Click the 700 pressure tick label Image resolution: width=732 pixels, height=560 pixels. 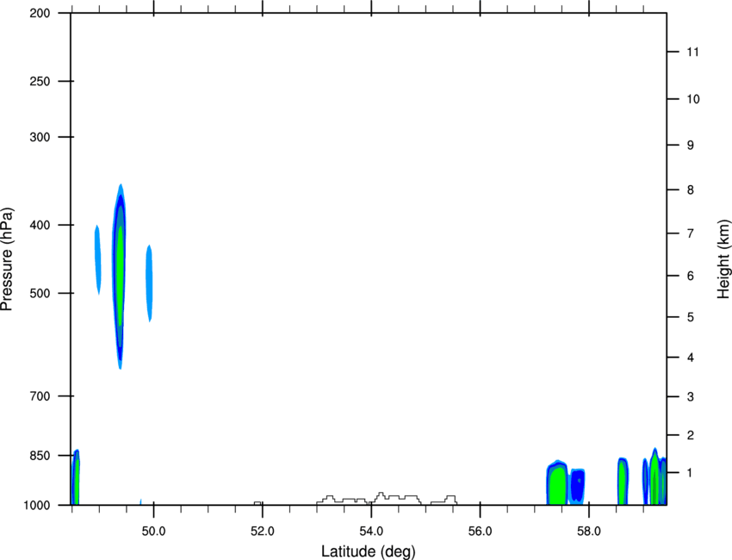click(x=40, y=396)
